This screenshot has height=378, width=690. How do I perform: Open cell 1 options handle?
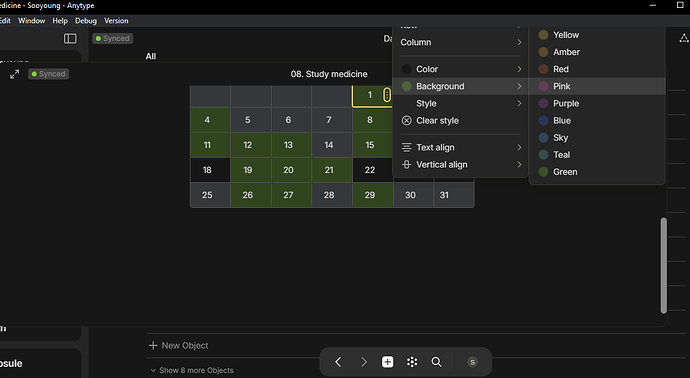tap(386, 95)
